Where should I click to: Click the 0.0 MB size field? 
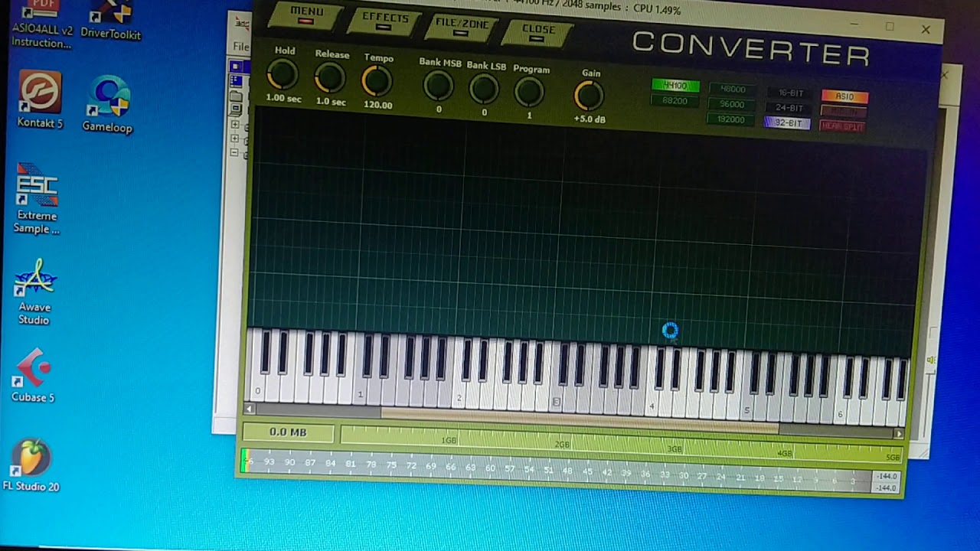[288, 432]
